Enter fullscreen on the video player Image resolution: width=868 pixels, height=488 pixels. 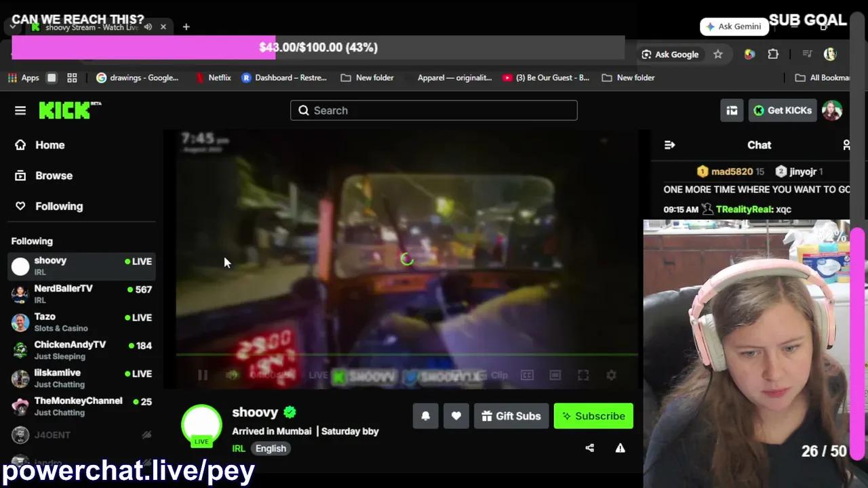coord(583,375)
